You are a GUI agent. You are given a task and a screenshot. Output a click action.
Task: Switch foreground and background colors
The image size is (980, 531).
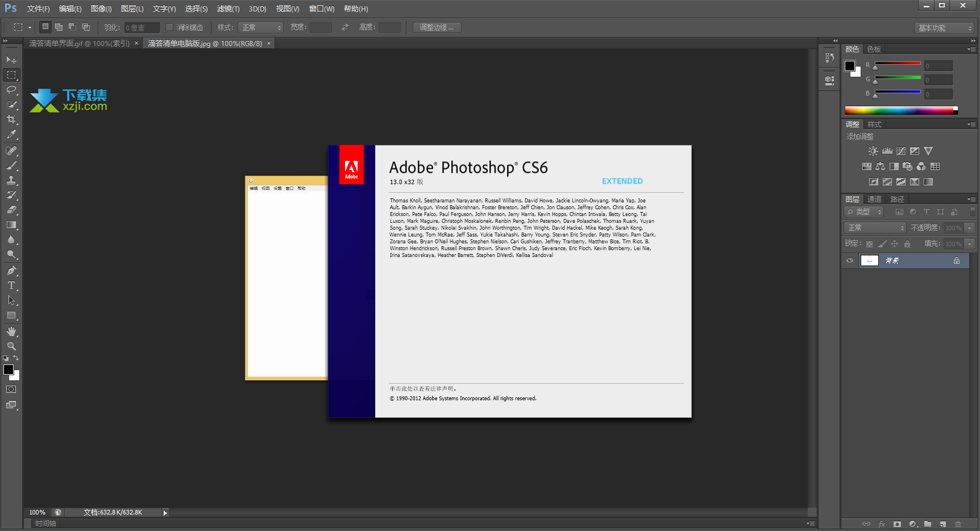pos(16,358)
